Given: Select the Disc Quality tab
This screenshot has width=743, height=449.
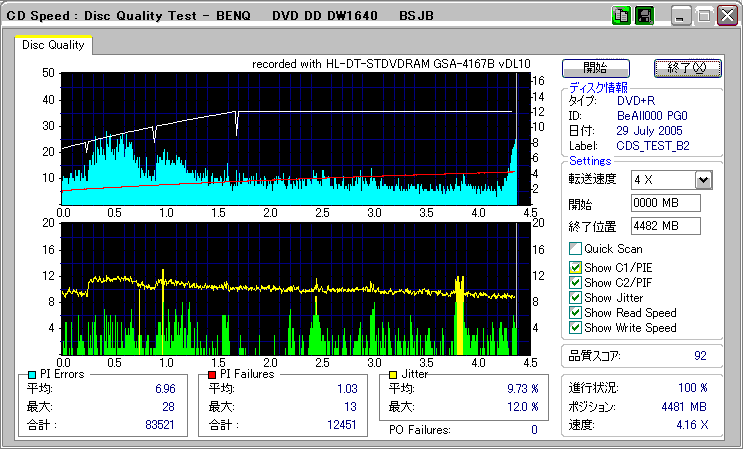Looking at the screenshot, I should pos(53,45).
